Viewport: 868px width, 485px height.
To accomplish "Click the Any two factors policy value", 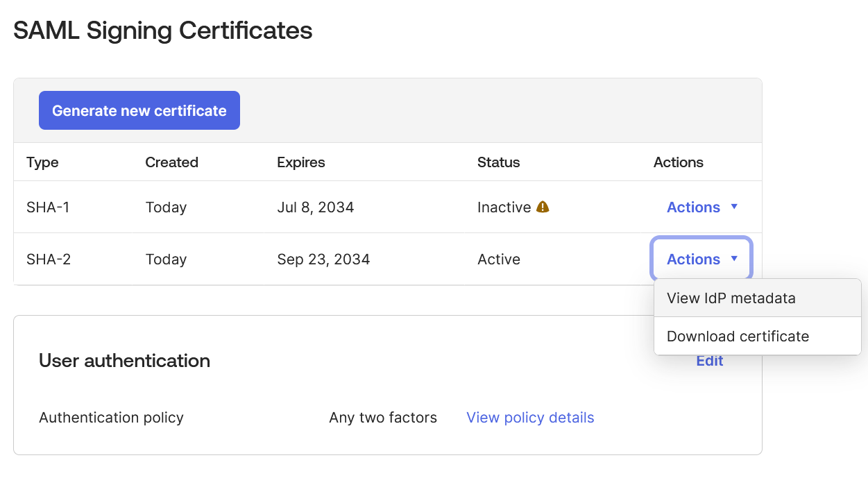I will tap(383, 418).
